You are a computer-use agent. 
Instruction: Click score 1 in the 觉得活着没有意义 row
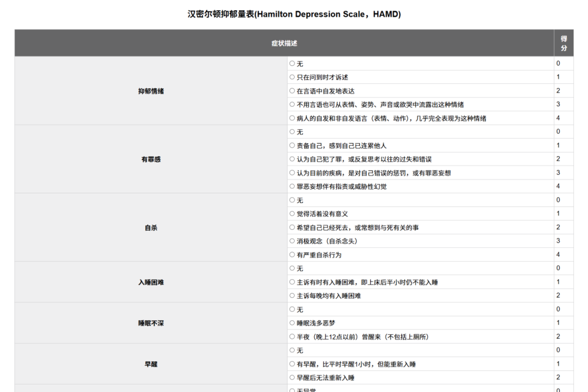558,213
